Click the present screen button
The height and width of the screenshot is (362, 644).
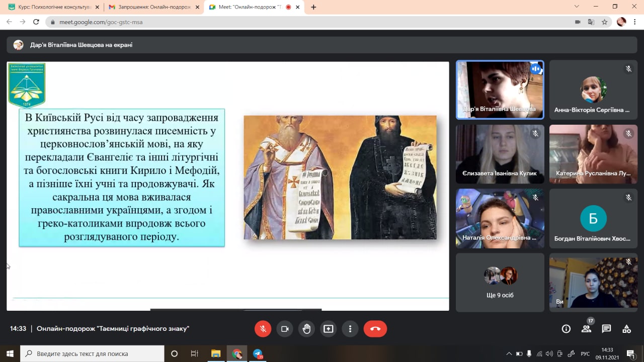point(329,329)
